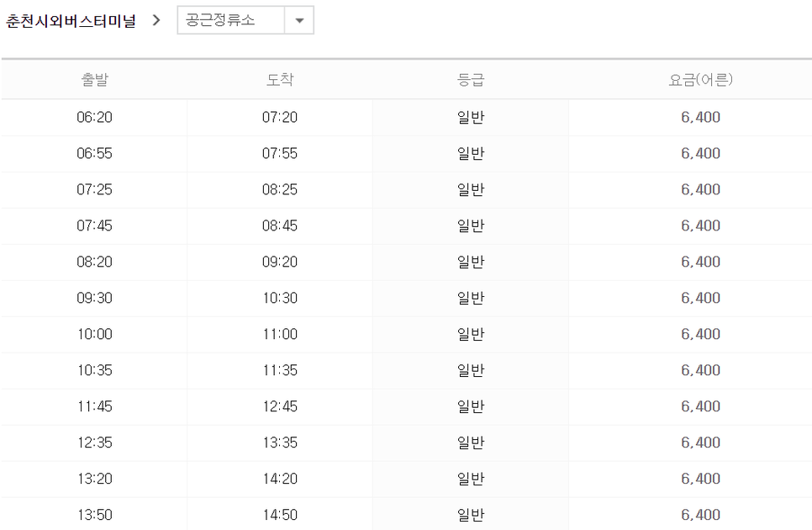Select the 13:20 departure row
This screenshot has height=530, width=812.
407,479
